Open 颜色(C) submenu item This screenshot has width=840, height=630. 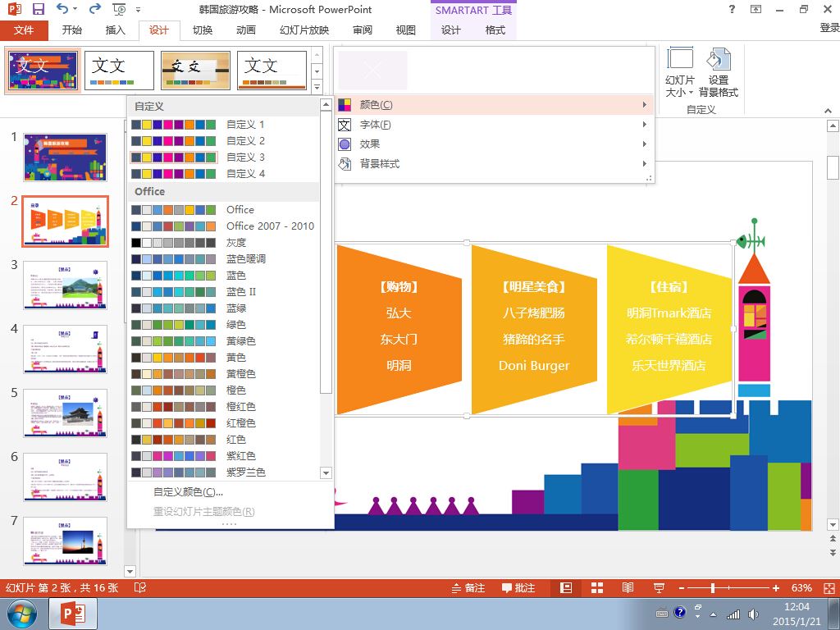click(x=493, y=105)
